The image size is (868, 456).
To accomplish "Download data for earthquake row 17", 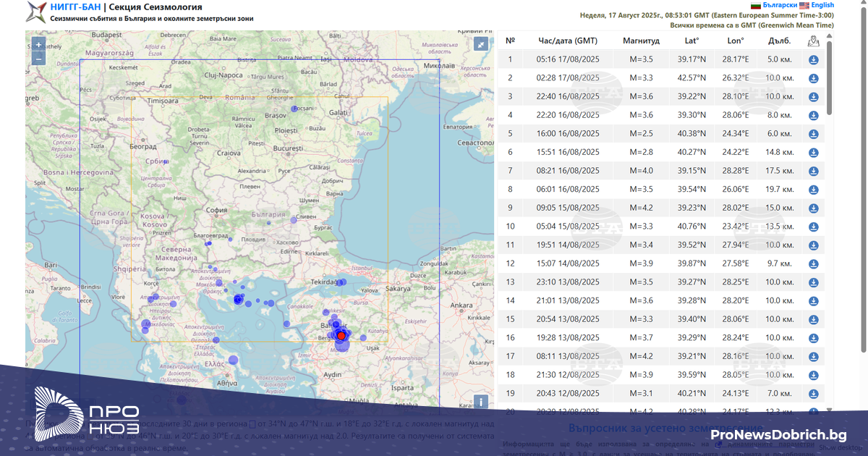I will (x=813, y=356).
